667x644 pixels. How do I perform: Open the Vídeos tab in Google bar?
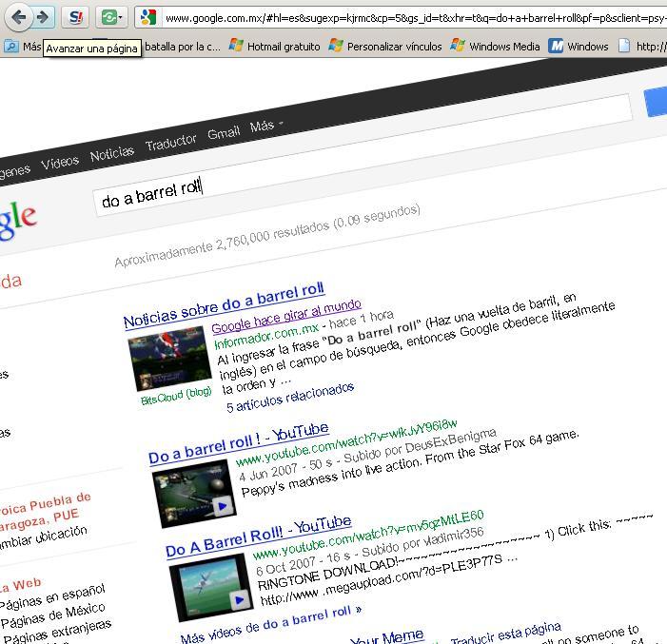pyautogui.click(x=60, y=162)
